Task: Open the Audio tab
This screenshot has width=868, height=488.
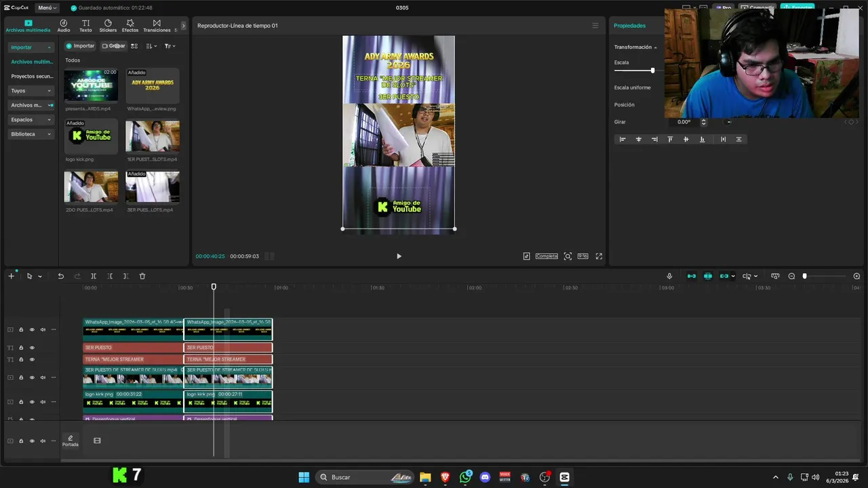Action: pyautogui.click(x=64, y=26)
